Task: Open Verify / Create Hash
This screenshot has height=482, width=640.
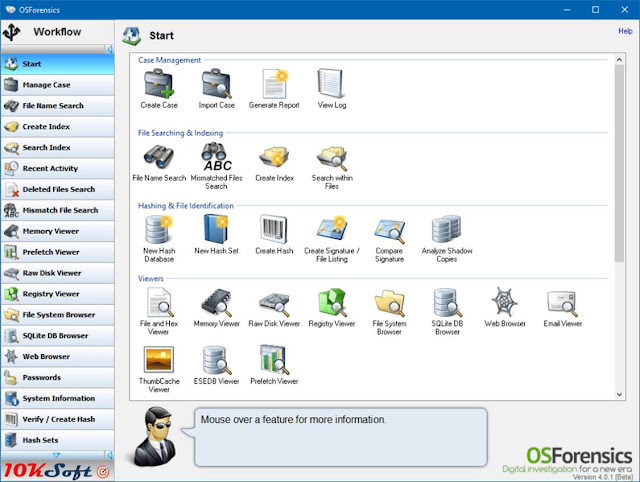Action: pyautogui.click(x=58, y=419)
